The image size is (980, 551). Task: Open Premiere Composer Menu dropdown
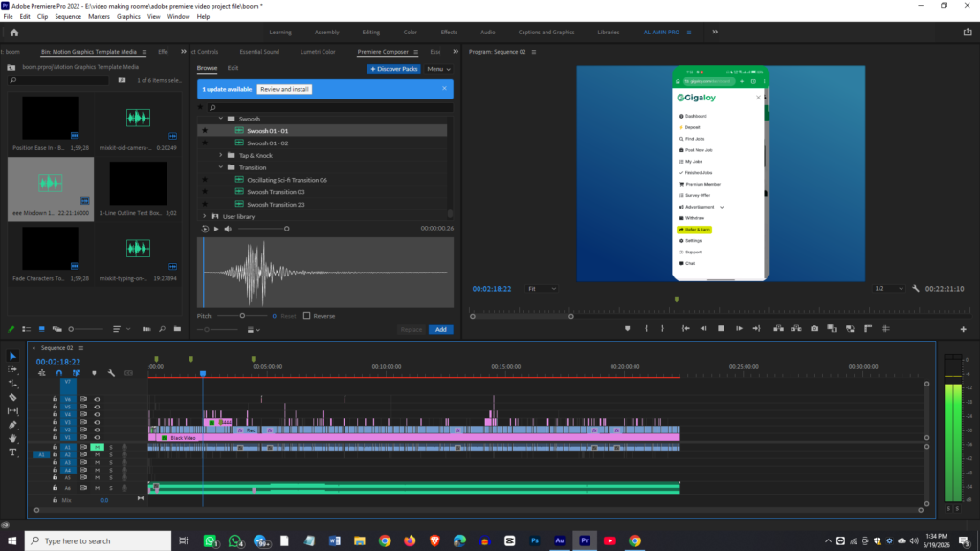(x=438, y=69)
